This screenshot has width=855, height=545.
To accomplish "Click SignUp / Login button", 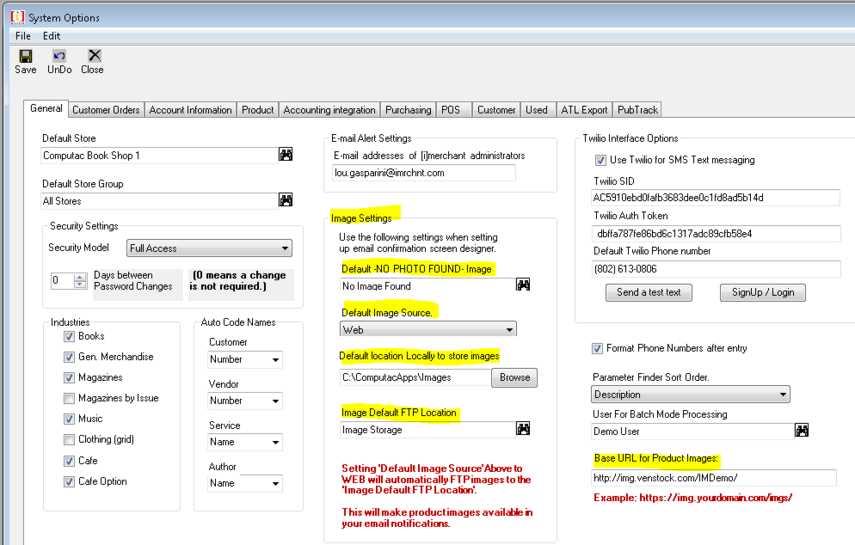I will click(763, 292).
